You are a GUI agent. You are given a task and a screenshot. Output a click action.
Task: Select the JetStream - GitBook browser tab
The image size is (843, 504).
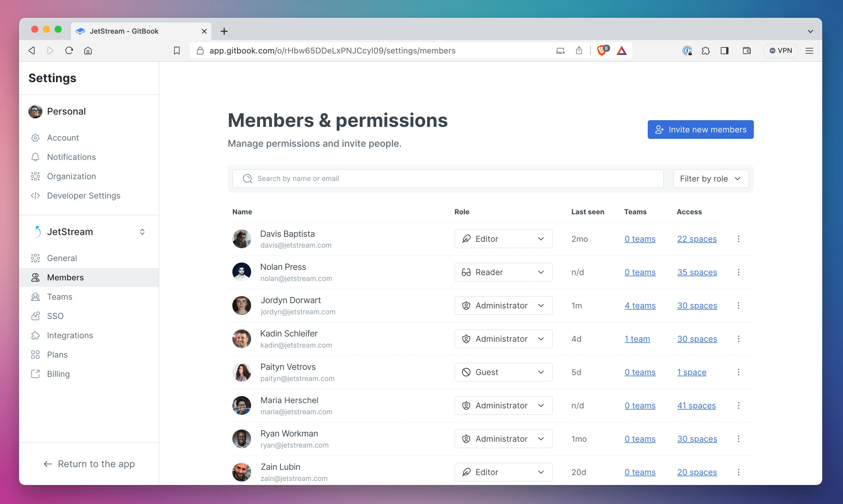click(x=141, y=31)
